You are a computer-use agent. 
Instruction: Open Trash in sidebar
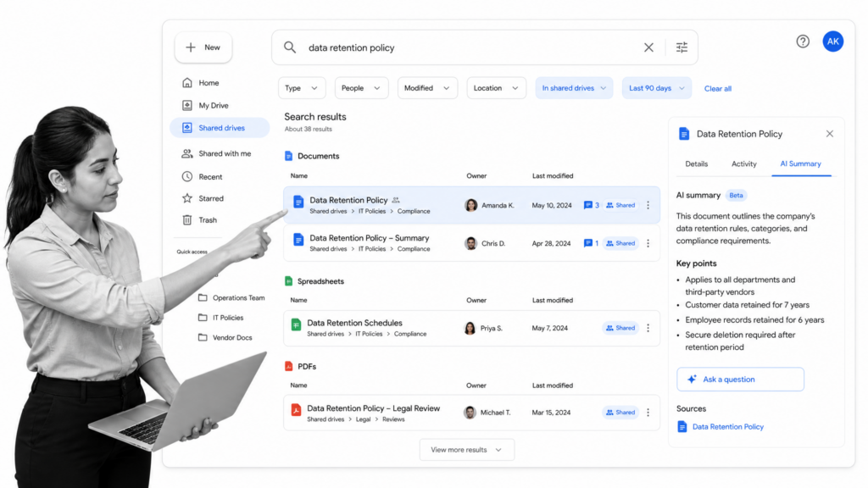pyautogui.click(x=199, y=220)
